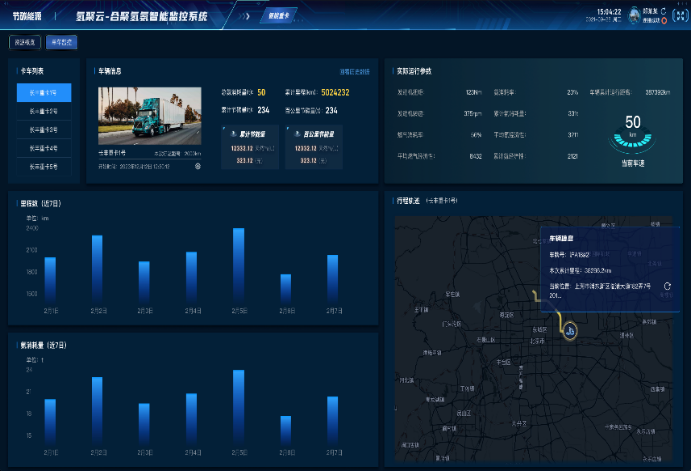Click the user avatar in the header
The width and height of the screenshot is (691, 471).
633,13
